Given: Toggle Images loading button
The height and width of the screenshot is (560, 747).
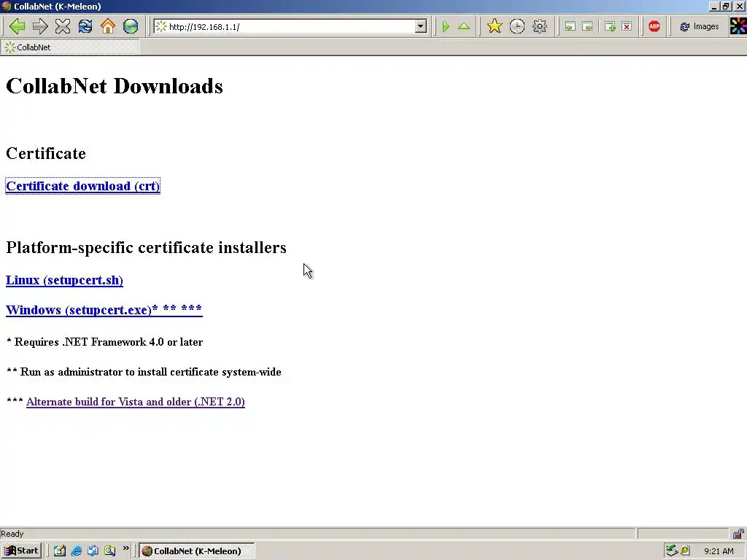Looking at the screenshot, I should [x=700, y=27].
